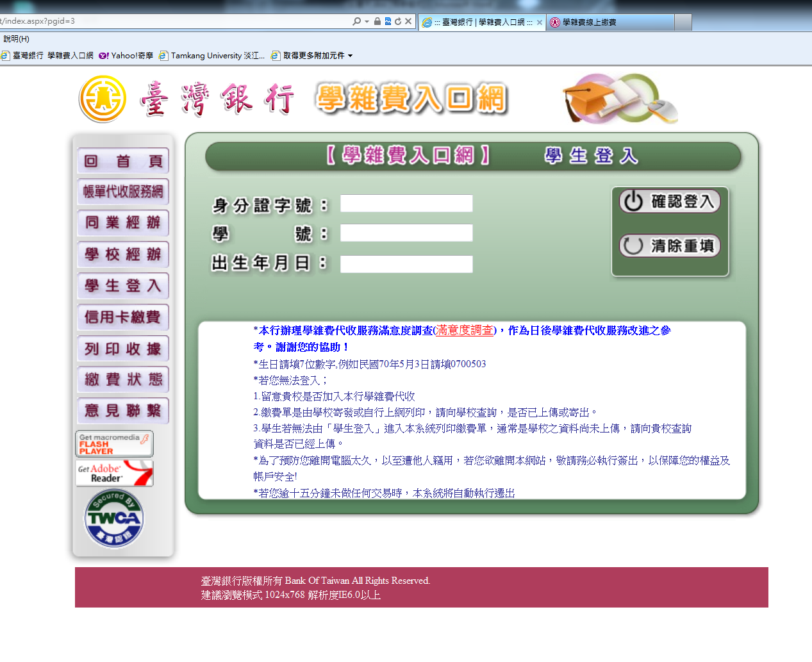Click the security lock icon in address bar
This screenshot has width=812, height=662.
pyautogui.click(x=377, y=21)
